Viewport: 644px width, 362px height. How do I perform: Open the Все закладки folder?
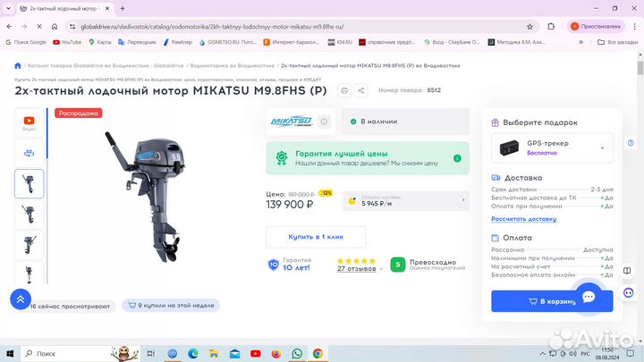(x=617, y=42)
